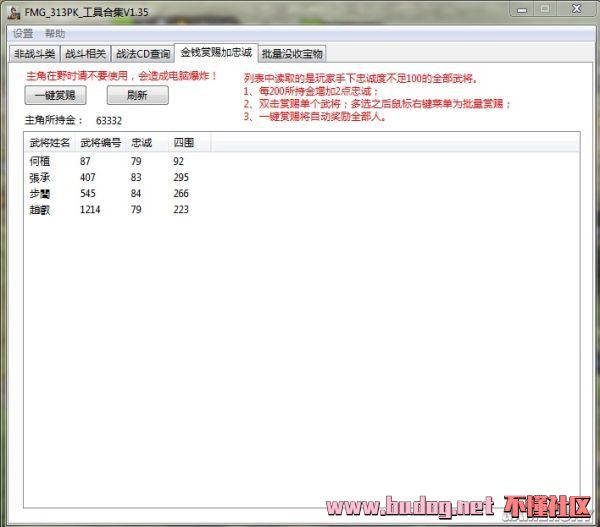Screen dimensions: 600x527
Task: Maximize the tool window
Action: 545,9
